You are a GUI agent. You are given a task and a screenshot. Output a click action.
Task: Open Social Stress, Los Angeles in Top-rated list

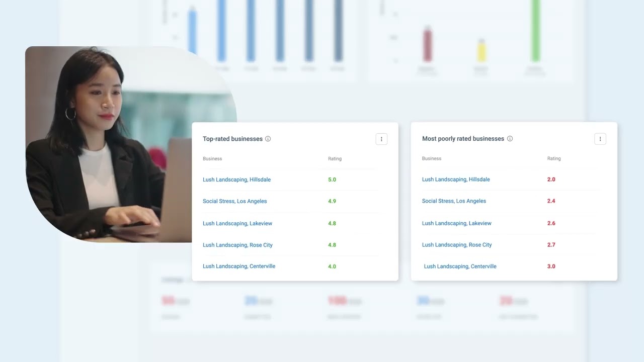pos(235,201)
